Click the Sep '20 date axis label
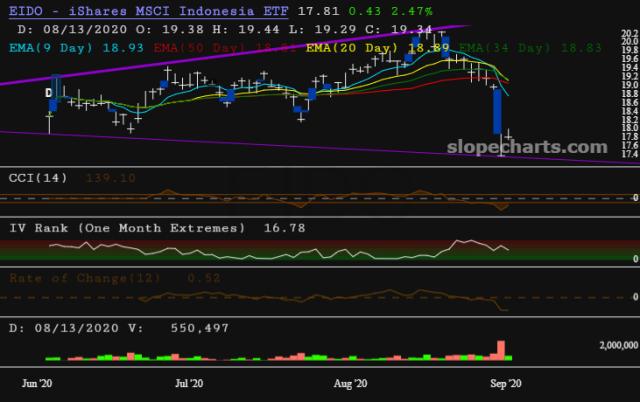The image size is (640, 402). (502, 383)
